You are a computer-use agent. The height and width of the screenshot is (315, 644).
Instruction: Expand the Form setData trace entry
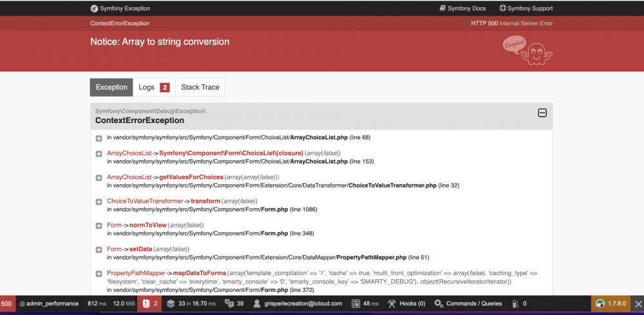[99, 250]
